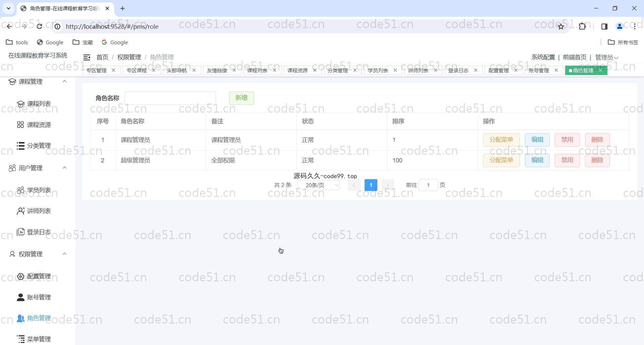Click the 配置管理 gear icon in sidebar
This screenshot has height=345, width=644.
(20, 276)
